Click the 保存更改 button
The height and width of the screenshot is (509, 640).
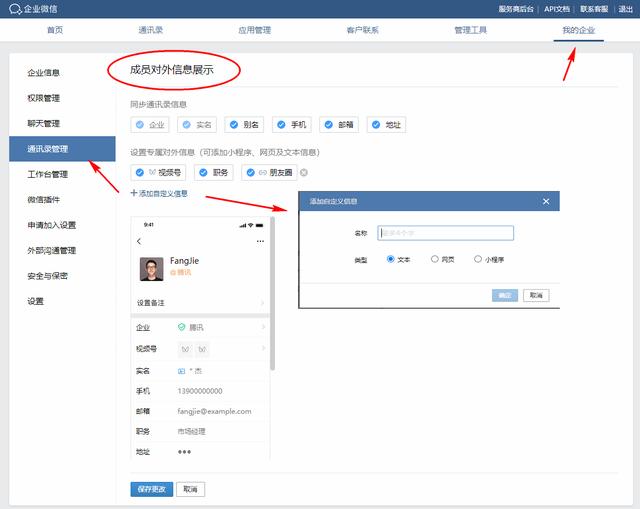pos(152,489)
